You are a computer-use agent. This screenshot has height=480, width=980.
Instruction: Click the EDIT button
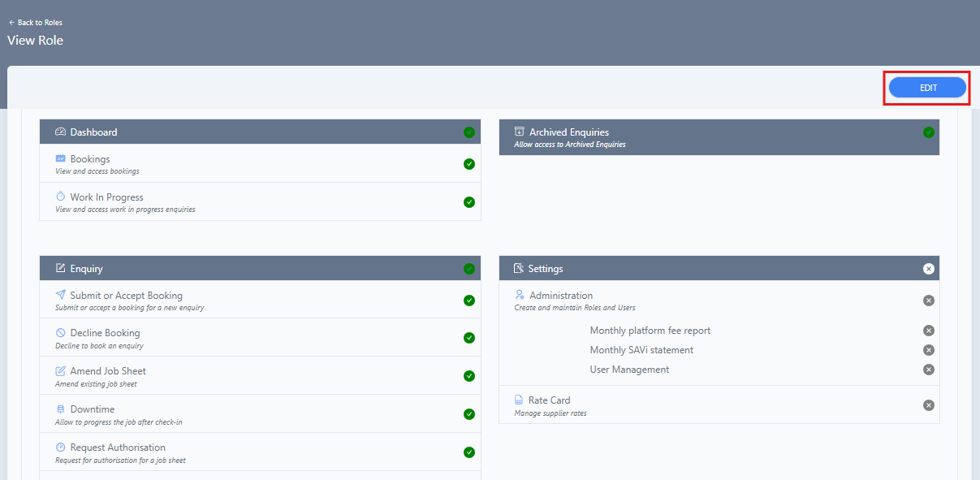[x=926, y=87]
